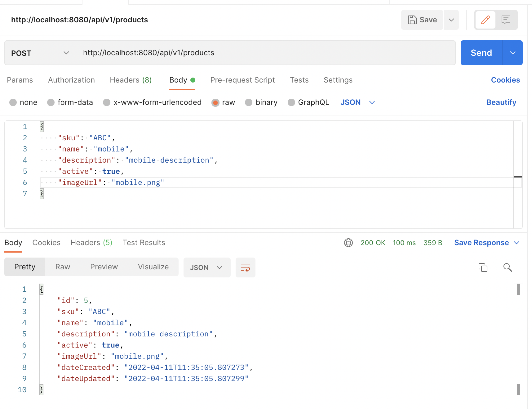This screenshot has height=409, width=532.
Task: Collapse request body at line 1 brace
Action: click(42, 127)
